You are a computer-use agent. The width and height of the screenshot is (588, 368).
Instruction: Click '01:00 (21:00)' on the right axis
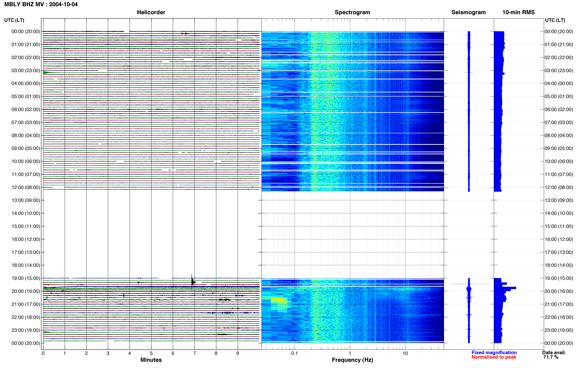click(559, 45)
